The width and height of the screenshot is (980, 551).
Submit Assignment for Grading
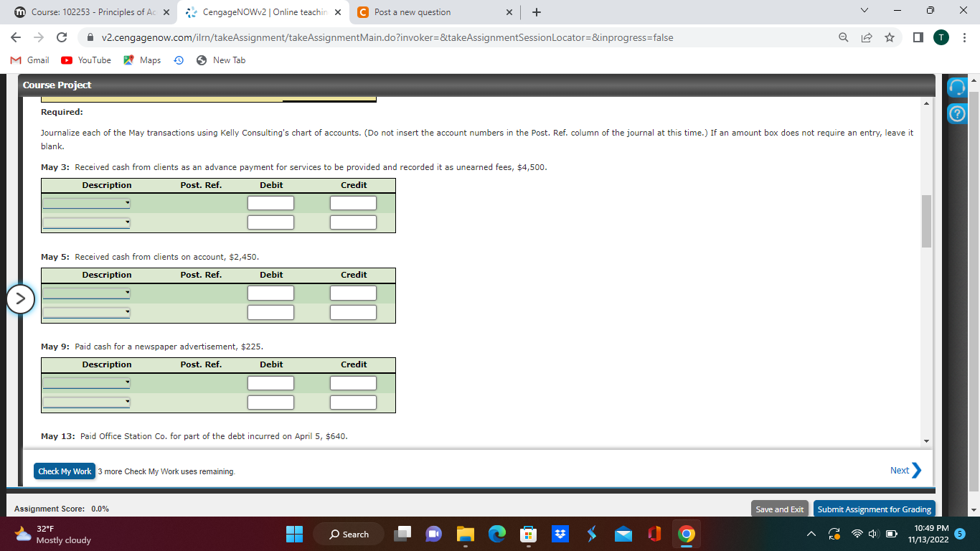pos(874,509)
